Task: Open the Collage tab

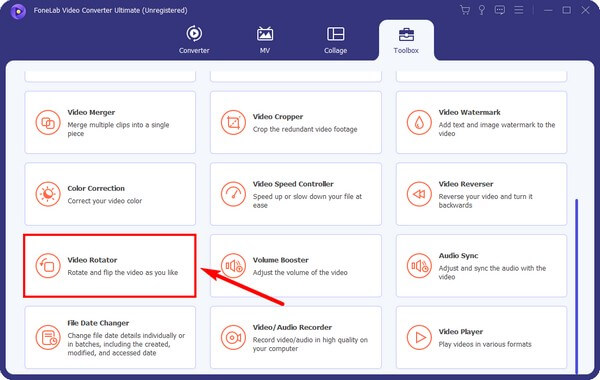Action: click(335, 40)
